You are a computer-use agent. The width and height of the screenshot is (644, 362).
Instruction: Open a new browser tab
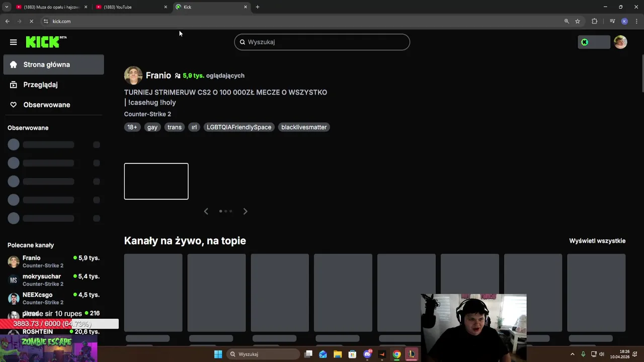(258, 7)
